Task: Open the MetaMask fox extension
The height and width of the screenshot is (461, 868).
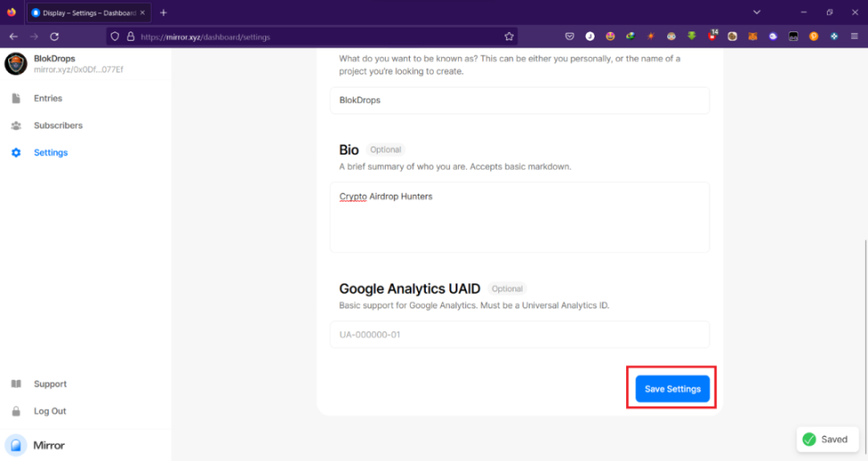Action: pos(752,37)
